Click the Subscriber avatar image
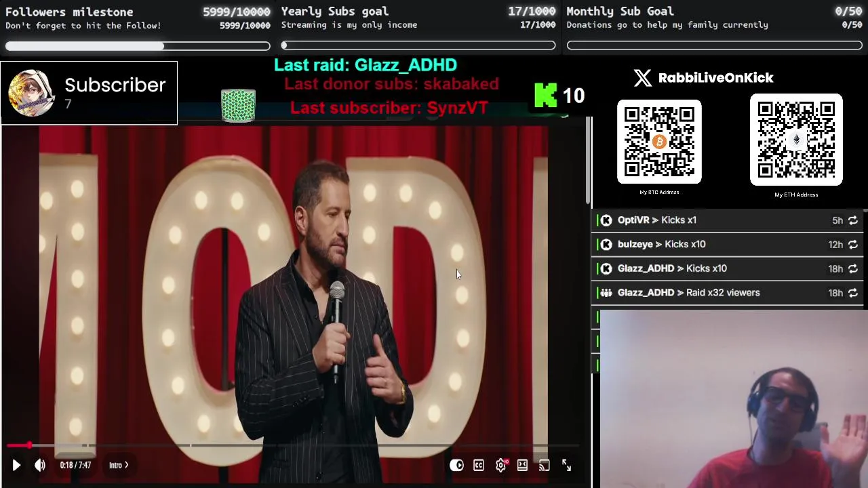 [x=31, y=93]
